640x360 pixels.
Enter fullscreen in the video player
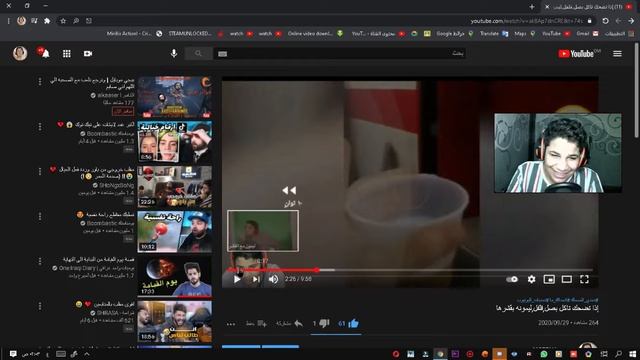(584, 279)
